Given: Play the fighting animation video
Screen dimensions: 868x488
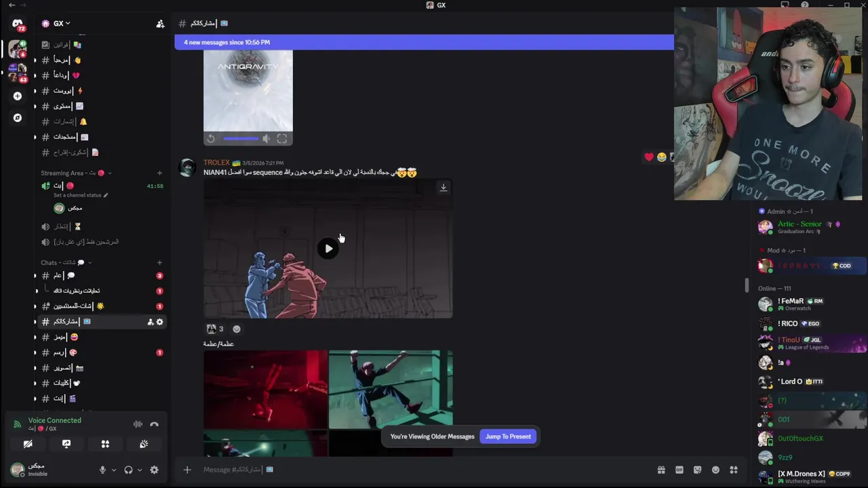Looking at the screenshot, I should [328, 249].
